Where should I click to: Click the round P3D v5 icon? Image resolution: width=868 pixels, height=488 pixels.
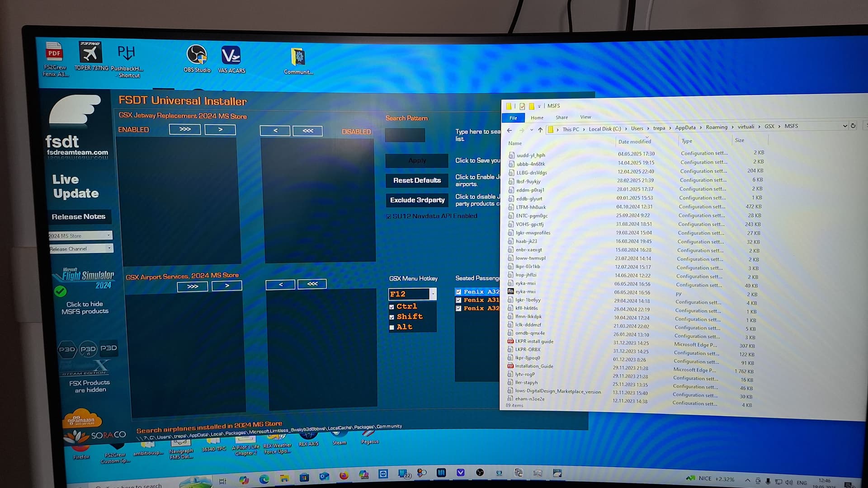(x=88, y=349)
